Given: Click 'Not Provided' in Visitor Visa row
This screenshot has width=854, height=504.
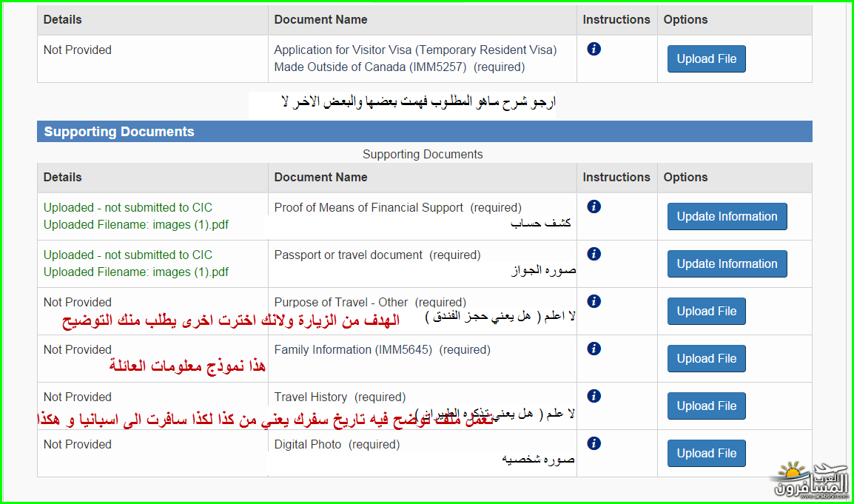Looking at the screenshot, I should tap(78, 50).
